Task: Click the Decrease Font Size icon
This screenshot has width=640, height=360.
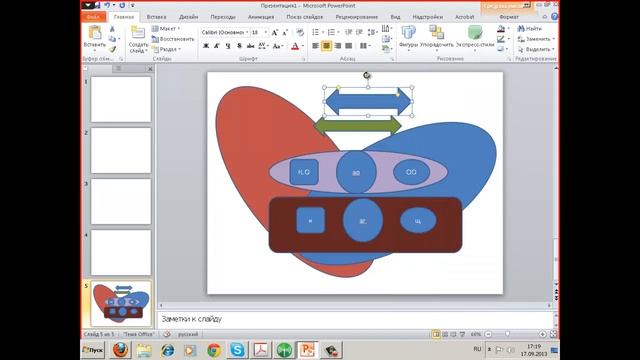Action: click(x=285, y=32)
